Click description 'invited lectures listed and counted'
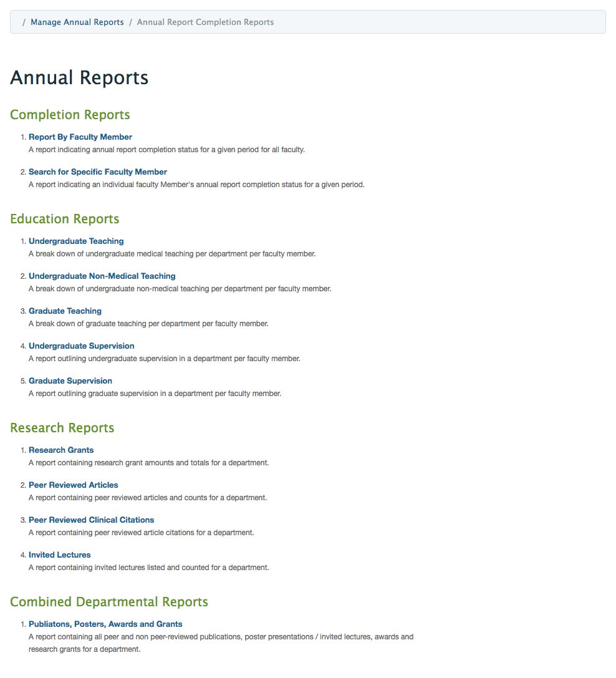Image resolution: width=616 pixels, height=678 pixels. click(149, 568)
